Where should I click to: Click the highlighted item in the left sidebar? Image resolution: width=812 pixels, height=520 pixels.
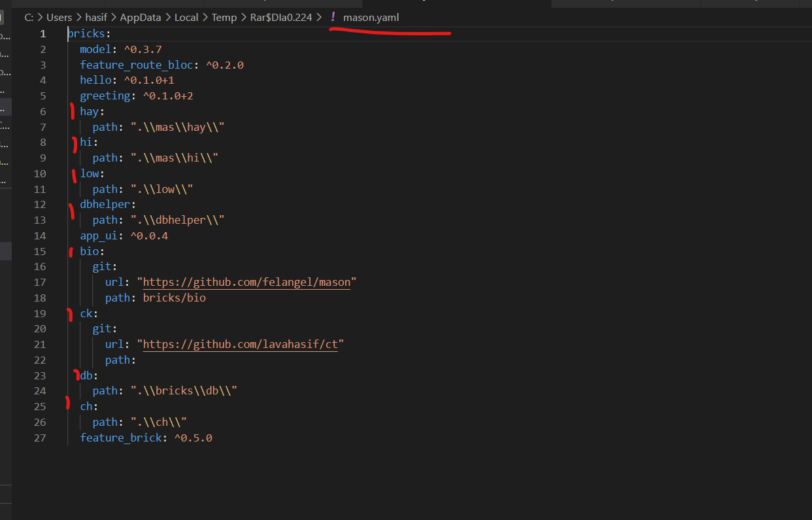tap(5, 106)
